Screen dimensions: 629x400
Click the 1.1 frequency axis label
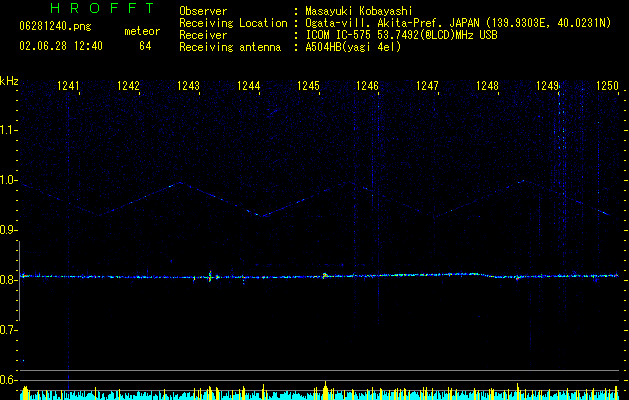pos(8,130)
